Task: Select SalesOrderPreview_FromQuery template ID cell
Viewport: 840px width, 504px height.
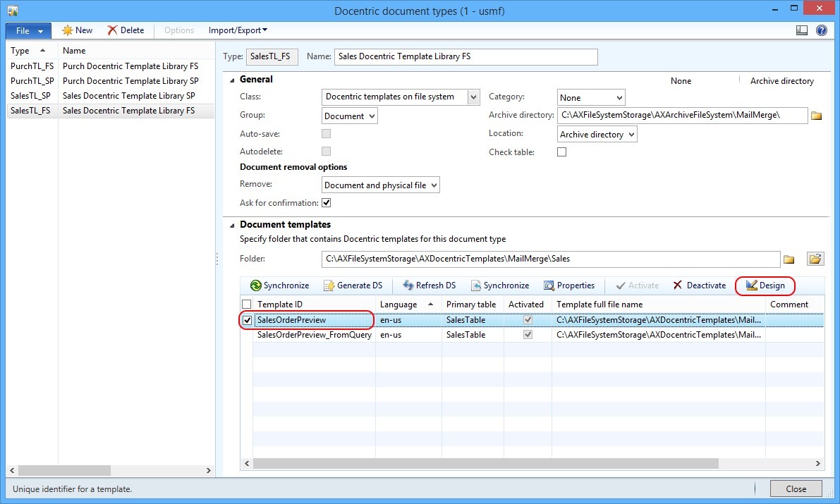Action: (315, 335)
